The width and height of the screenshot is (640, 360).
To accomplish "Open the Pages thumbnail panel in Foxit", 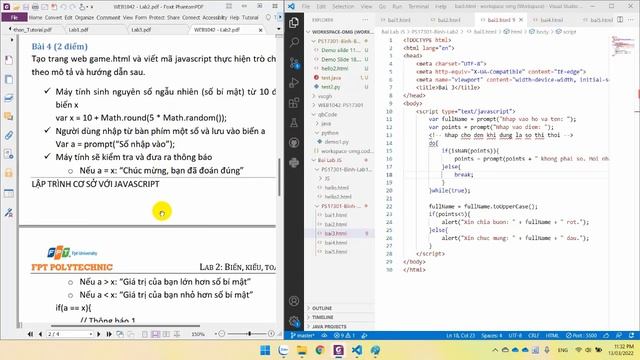I will click(9, 79).
